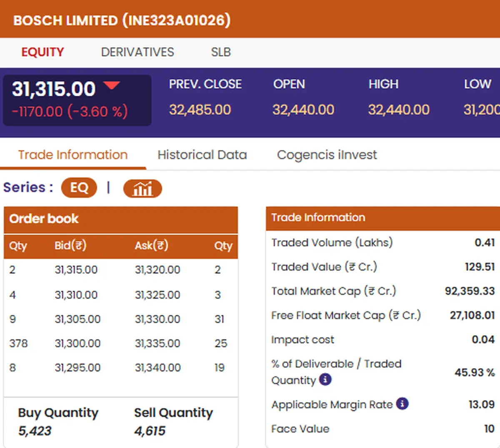
Task: Click the Free Float Market Cap value 27,108.01
Action: (x=472, y=315)
